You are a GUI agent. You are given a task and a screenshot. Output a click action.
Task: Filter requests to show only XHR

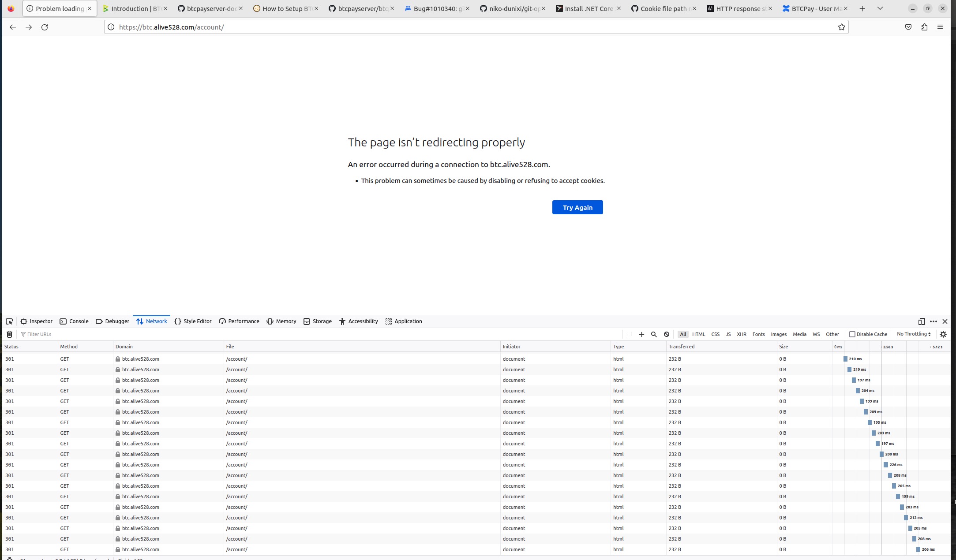742,334
